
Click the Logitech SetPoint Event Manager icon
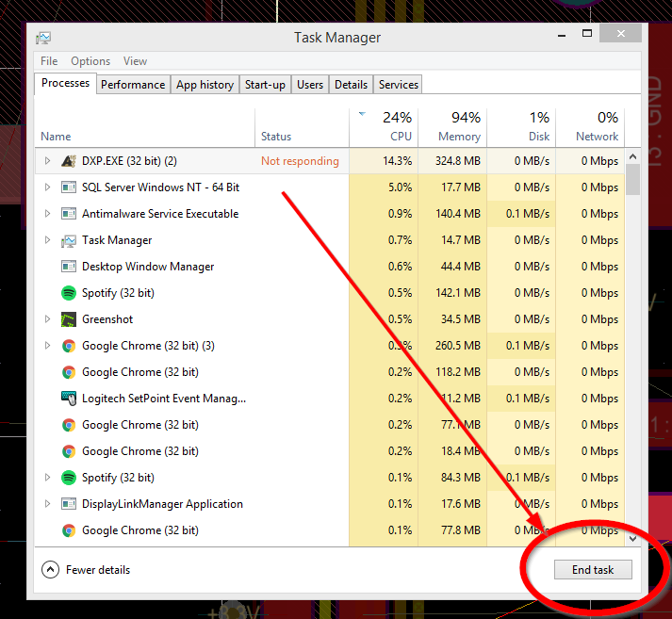click(69, 399)
